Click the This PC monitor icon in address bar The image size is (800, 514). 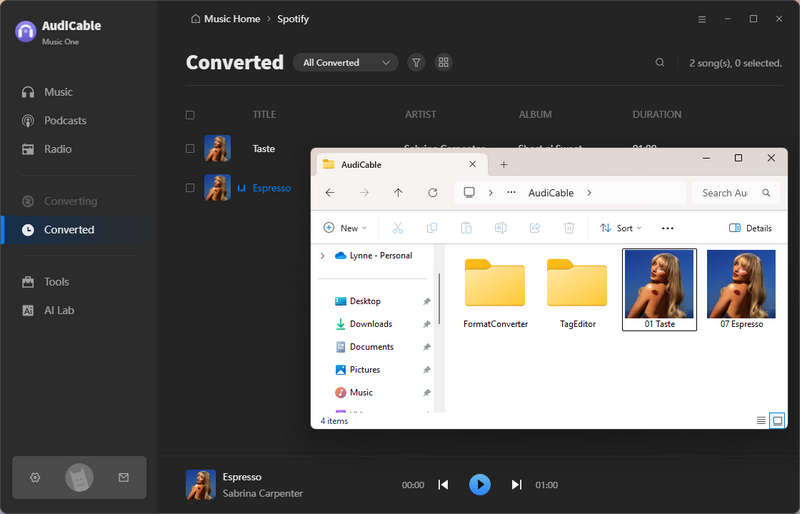tap(469, 192)
